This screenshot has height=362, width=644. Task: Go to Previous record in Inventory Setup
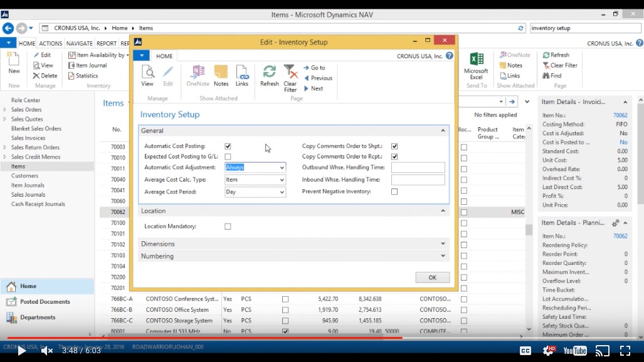pos(318,78)
